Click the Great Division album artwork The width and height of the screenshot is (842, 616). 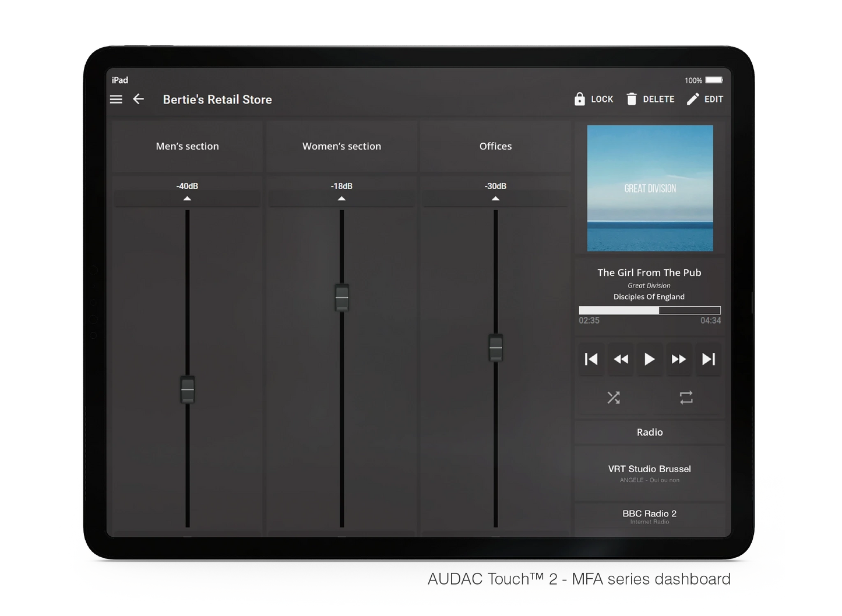[x=649, y=187]
